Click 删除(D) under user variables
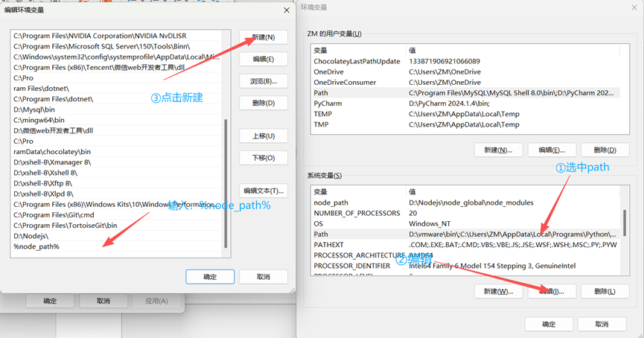 [x=605, y=150]
